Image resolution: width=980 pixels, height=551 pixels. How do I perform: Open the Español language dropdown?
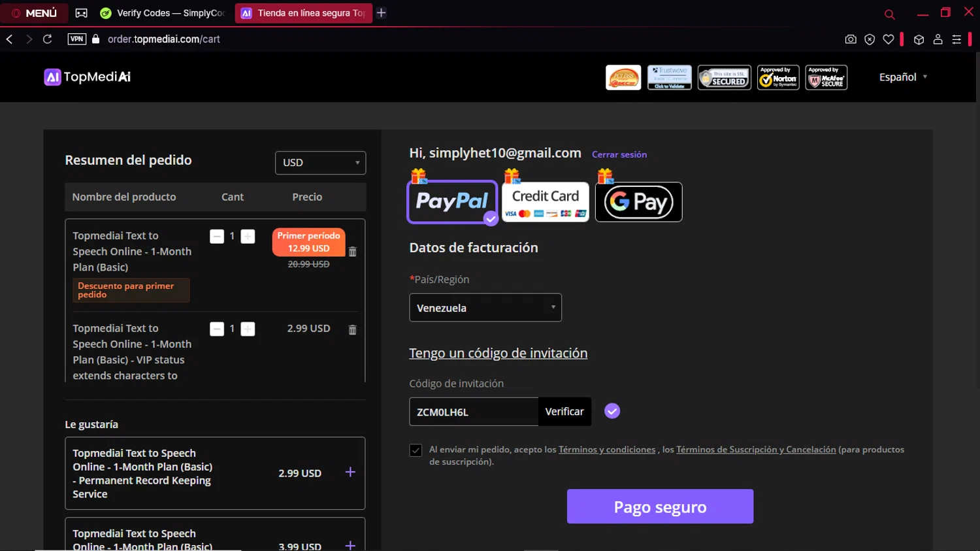[x=903, y=77]
